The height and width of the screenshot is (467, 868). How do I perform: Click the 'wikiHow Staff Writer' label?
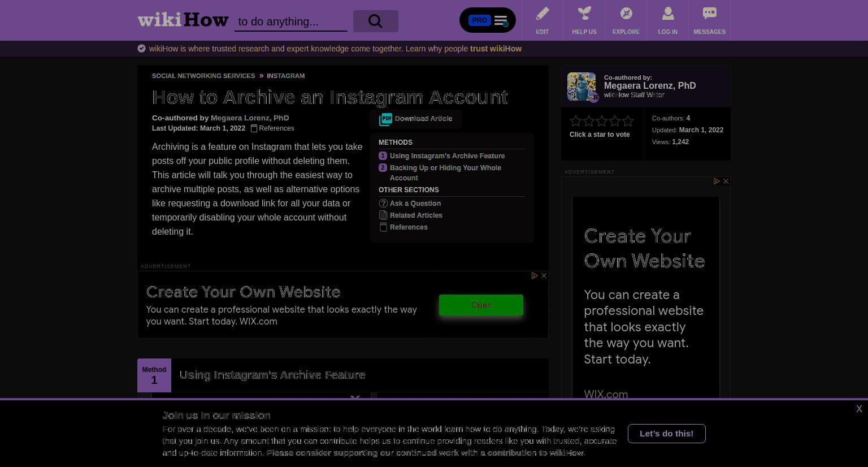(634, 95)
